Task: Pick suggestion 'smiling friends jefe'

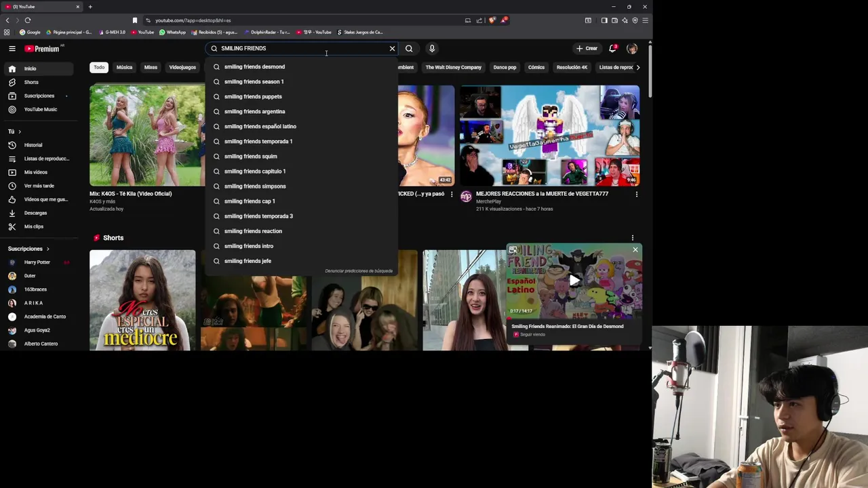Action: click(x=301, y=261)
